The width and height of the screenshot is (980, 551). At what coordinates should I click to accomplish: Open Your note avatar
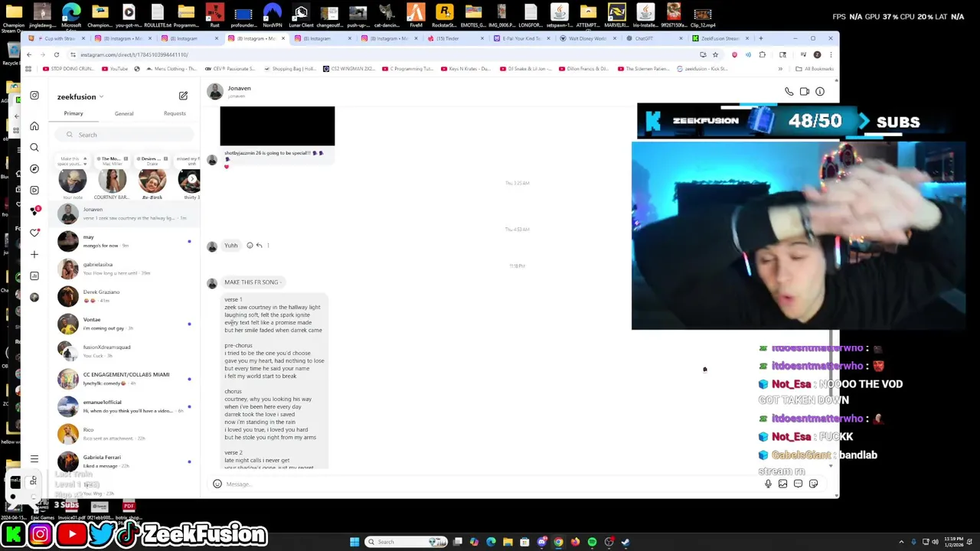point(73,181)
